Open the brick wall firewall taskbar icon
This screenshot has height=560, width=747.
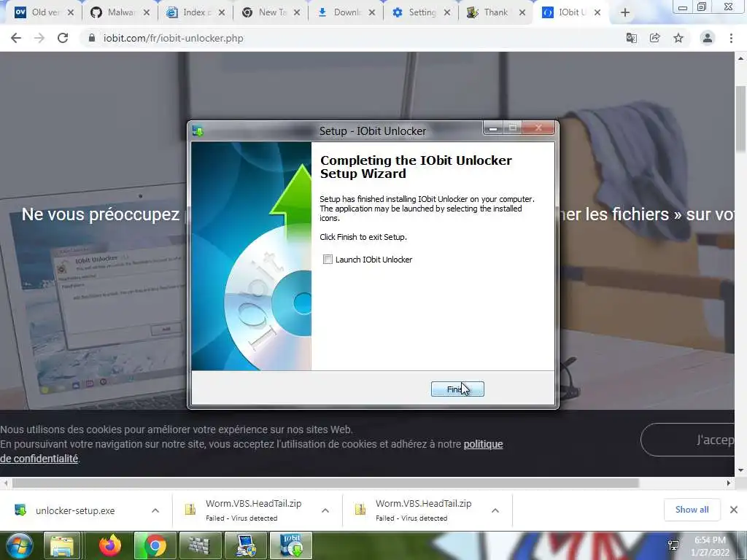tap(200, 545)
